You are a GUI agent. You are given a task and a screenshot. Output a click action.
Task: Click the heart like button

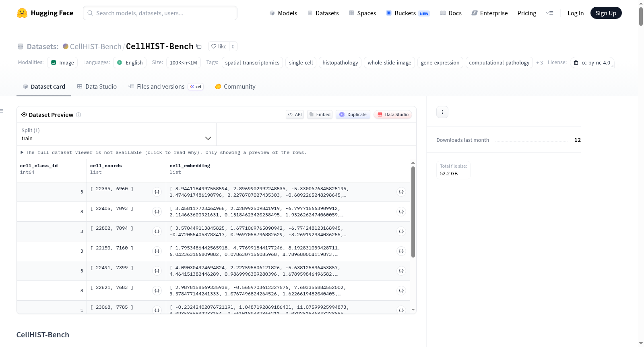(219, 46)
